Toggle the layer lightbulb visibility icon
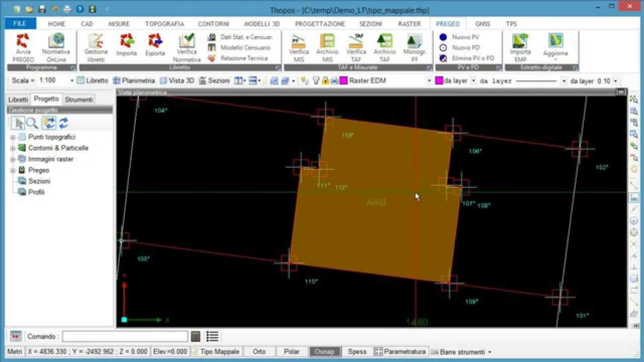The width and height of the screenshot is (644, 362). point(316,80)
